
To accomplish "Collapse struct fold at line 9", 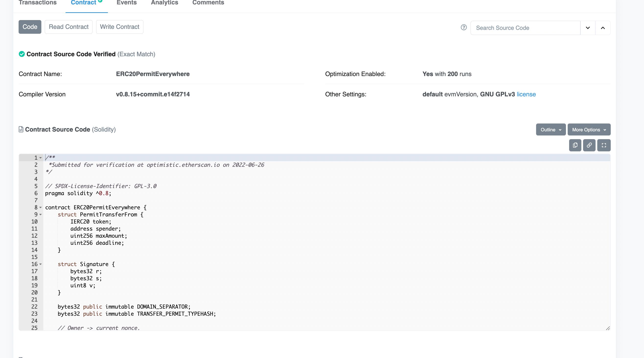I will click(41, 214).
